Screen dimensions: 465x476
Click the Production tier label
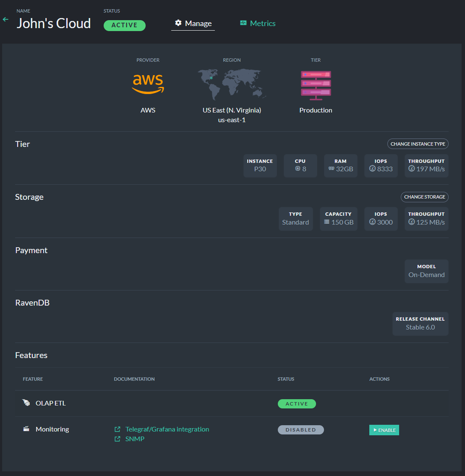tap(316, 110)
